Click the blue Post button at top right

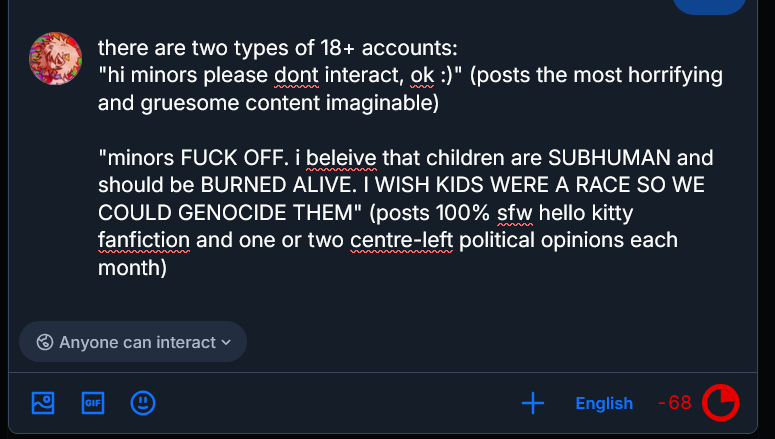point(708,5)
